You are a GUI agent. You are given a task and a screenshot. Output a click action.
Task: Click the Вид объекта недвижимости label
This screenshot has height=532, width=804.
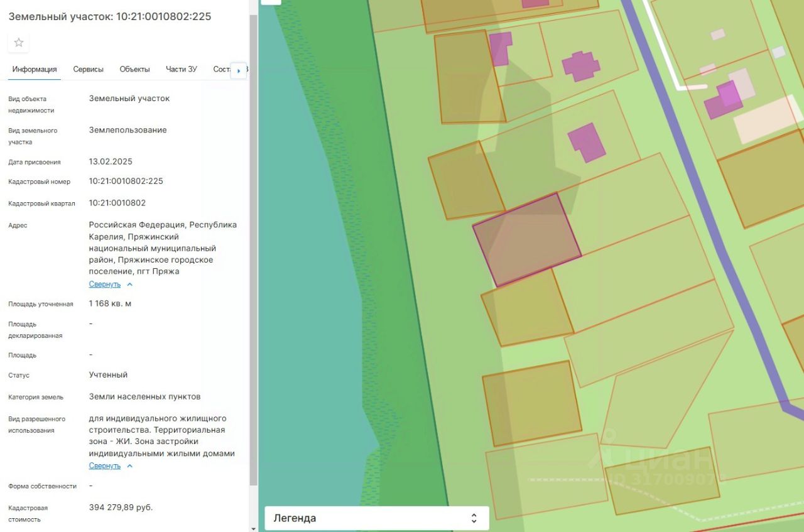tap(31, 104)
